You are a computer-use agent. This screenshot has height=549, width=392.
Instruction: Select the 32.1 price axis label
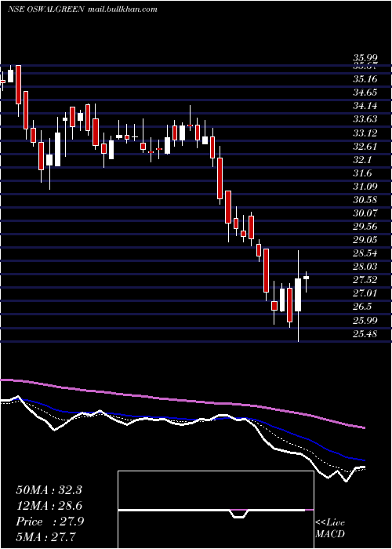[x=362, y=160]
